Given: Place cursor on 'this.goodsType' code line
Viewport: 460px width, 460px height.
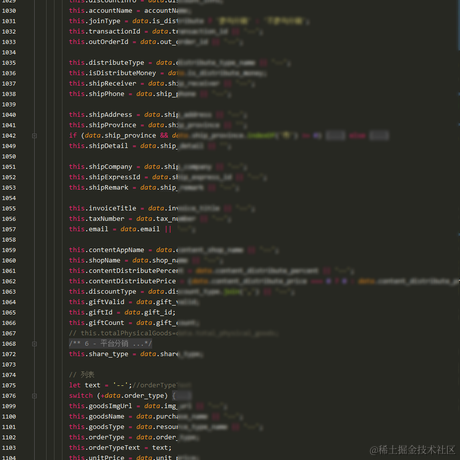Looking at the screenshot, I should pos(166,427).
